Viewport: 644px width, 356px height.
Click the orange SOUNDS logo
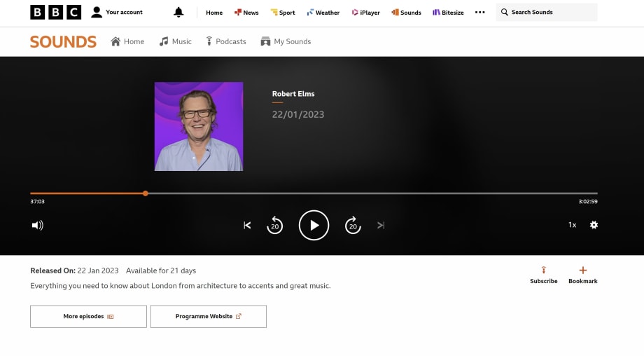click(63, 41)
